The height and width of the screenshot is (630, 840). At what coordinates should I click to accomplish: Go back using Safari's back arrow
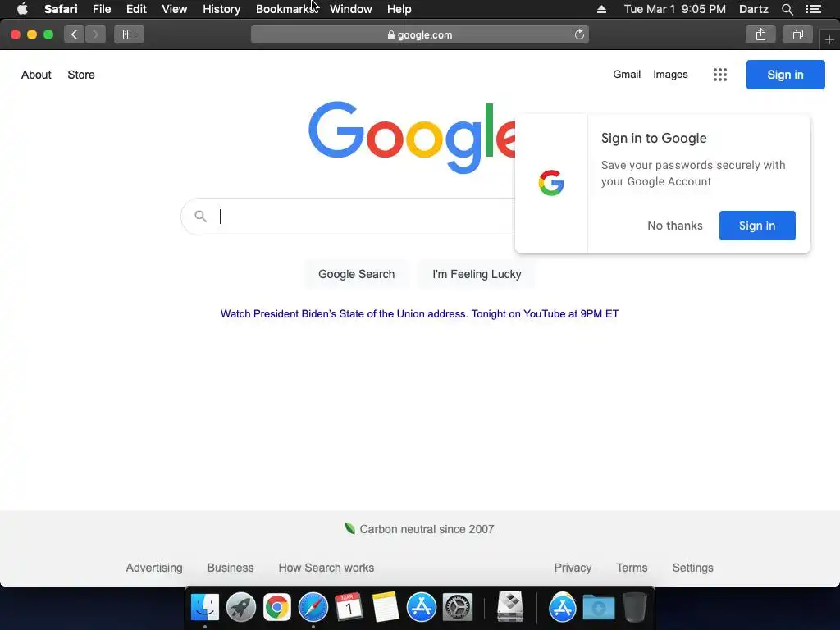point(75,34)
